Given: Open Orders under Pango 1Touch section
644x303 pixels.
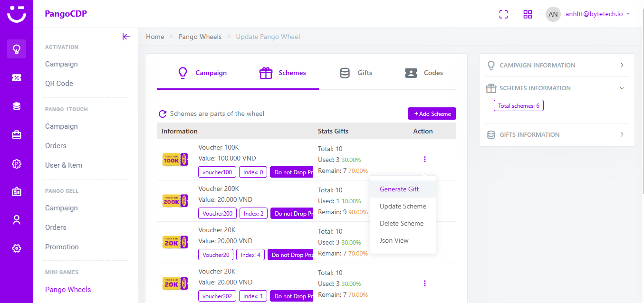Looking at the screenshot, I should pyautogui.click(x=56, y=146).
